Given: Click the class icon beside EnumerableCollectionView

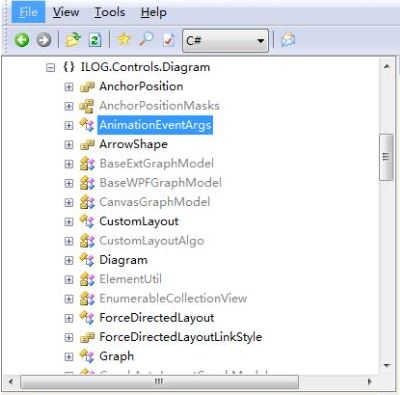Looking at the screenshot, I should click(87, 299).
